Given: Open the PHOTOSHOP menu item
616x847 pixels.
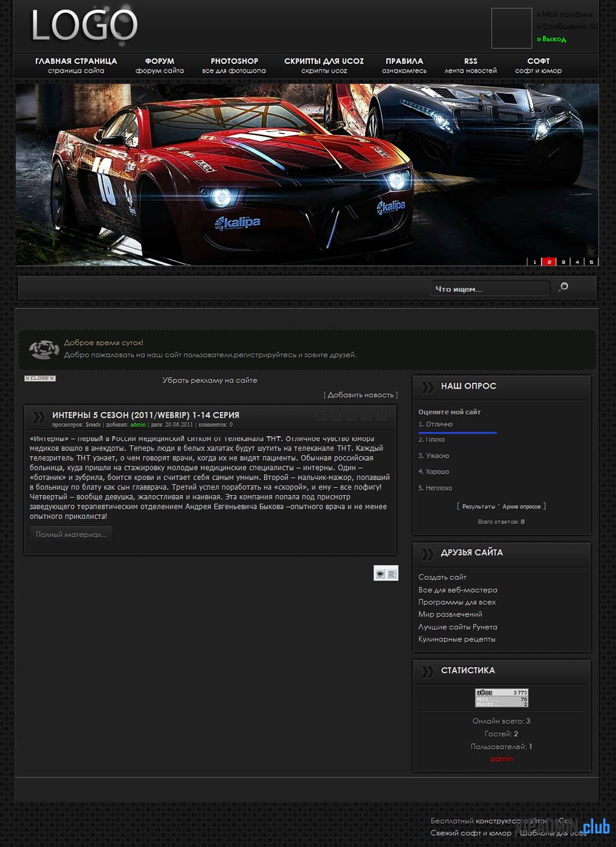Looking at the screenshot, I should pyautogui.click(x=234, y=65).
